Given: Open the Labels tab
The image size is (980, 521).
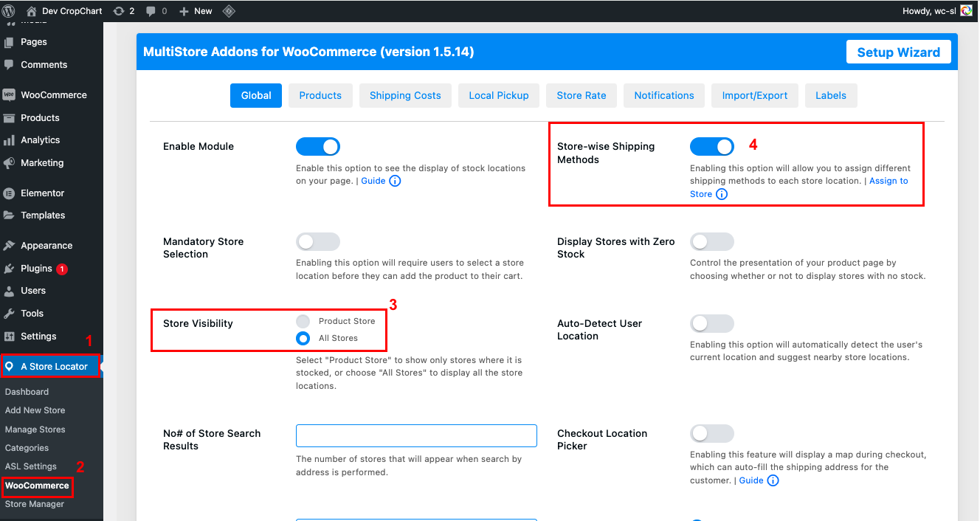Looking at the screenshot, I should click(831, 95).
